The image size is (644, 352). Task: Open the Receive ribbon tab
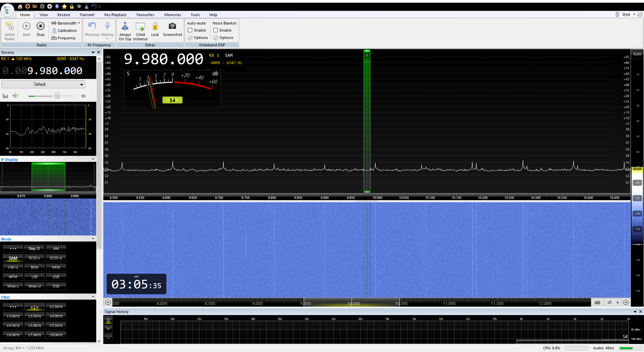coord(63,15)
